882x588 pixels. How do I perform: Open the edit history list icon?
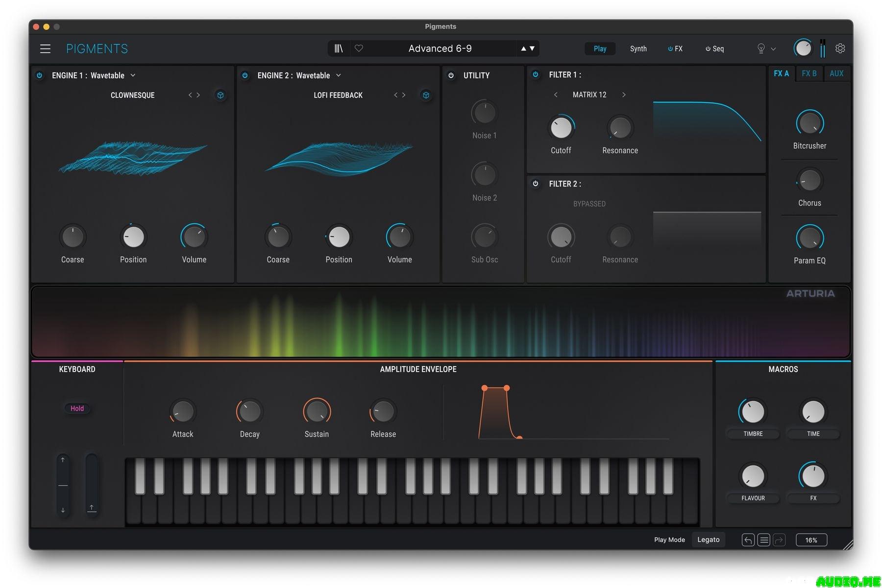[763, 540]
